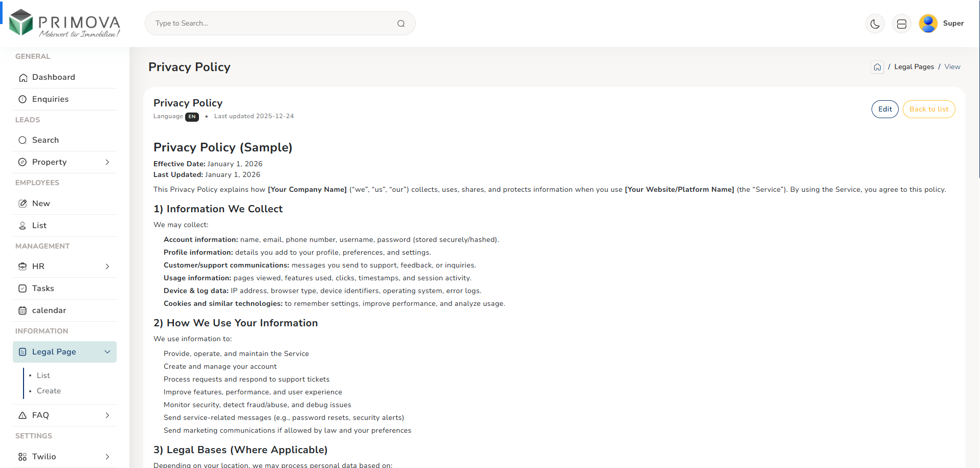This screenshot has width=980, height=468.
Task: Click the search magnifier icon
Action: click(x=401, y=24)
